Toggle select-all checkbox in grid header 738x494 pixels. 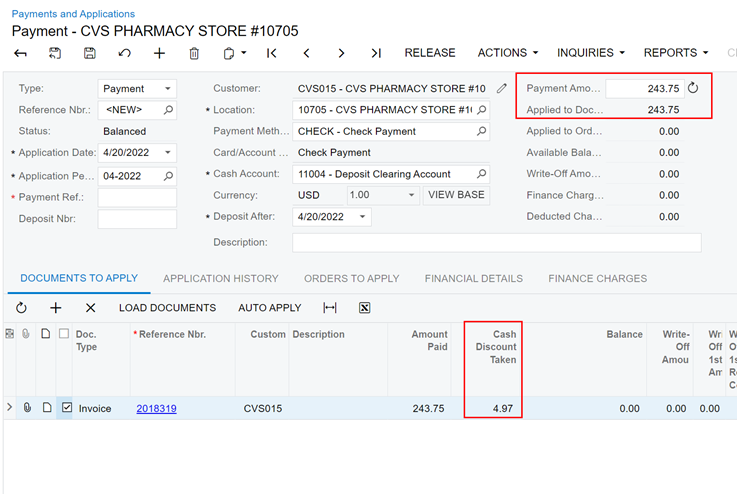(x=64, y=334)
